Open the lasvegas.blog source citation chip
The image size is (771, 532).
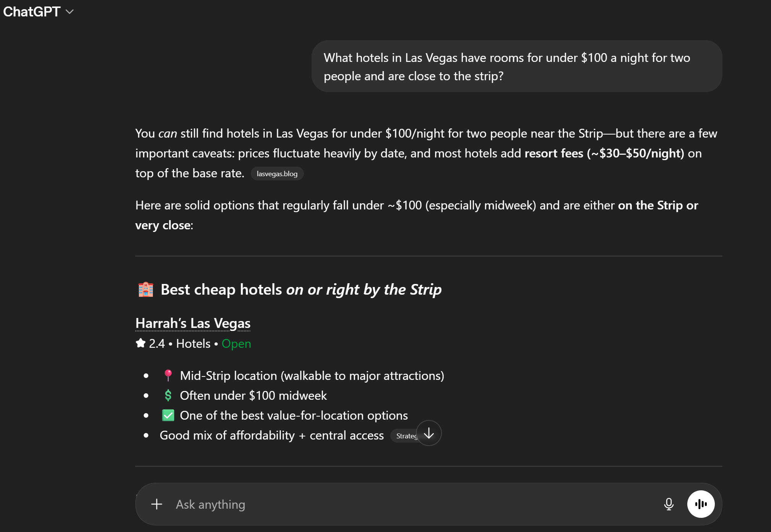pyautogui.click(x=278, y=173)
